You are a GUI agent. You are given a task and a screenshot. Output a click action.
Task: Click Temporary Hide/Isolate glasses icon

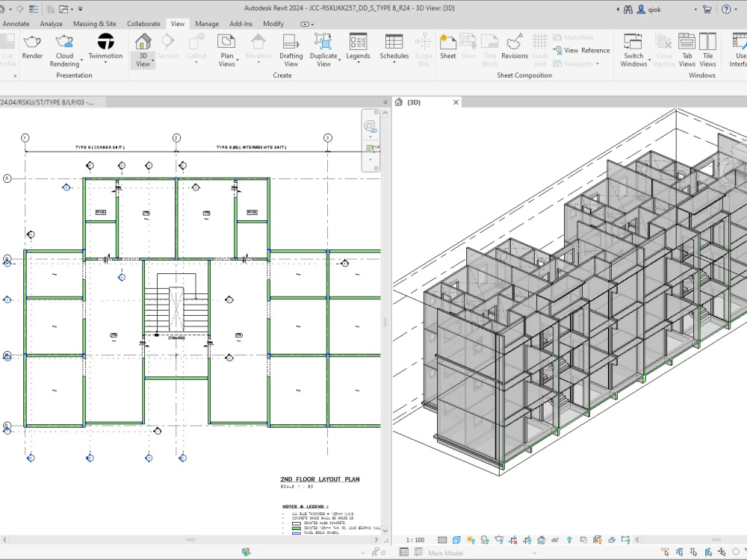tap(555, 540)
